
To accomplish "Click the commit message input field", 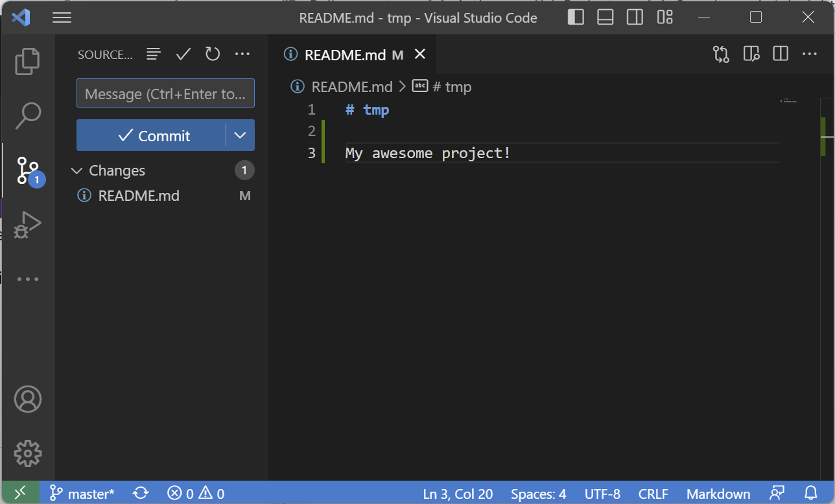I will pyautogui.click(x=165, y=93).
